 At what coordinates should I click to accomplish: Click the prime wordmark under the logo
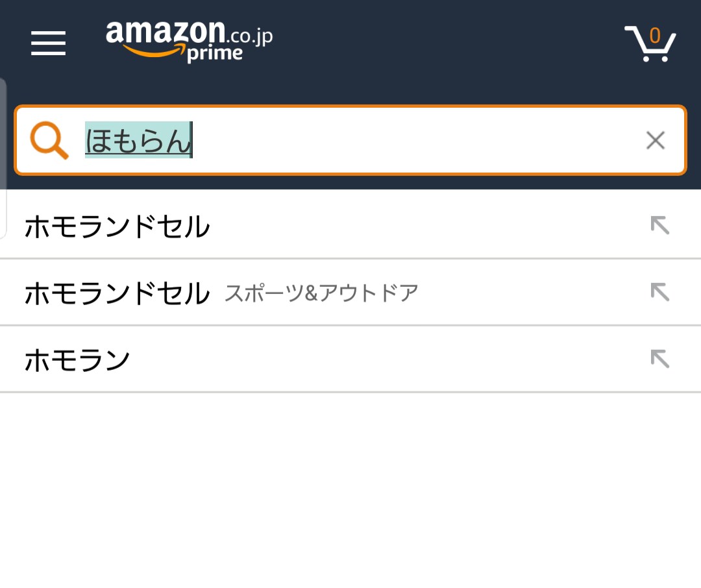[214, 54]
